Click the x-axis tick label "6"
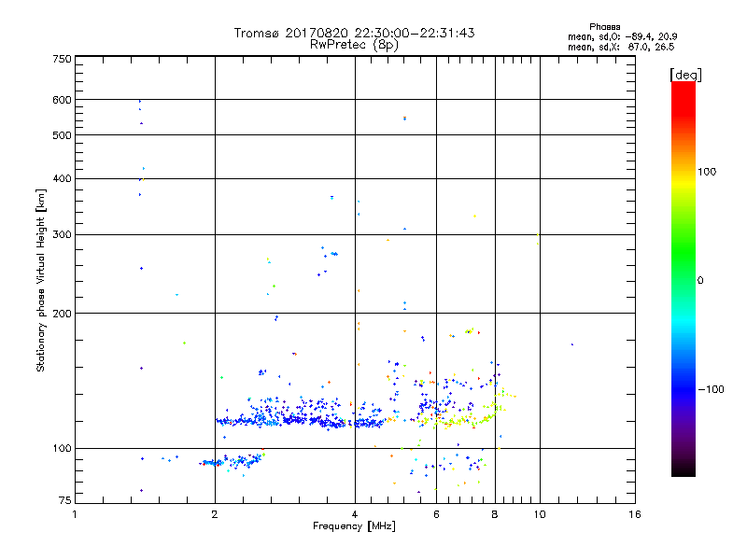 [x=436, y=514]
